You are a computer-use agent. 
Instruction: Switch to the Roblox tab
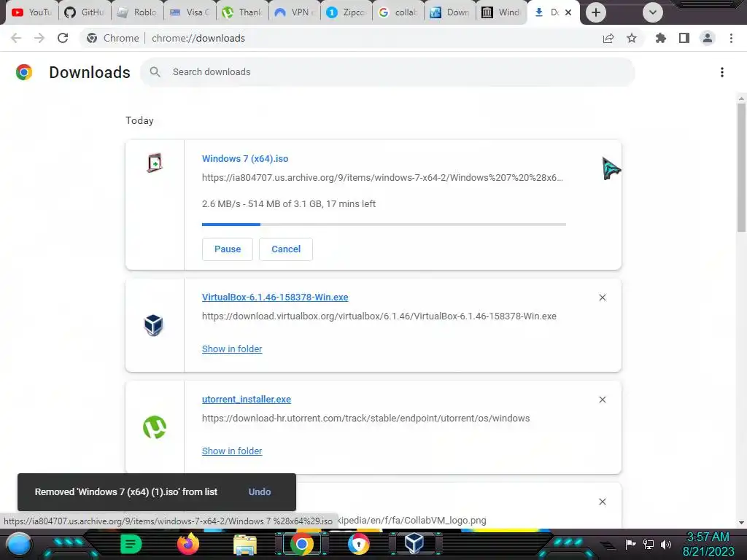click(x=137, y=12)
